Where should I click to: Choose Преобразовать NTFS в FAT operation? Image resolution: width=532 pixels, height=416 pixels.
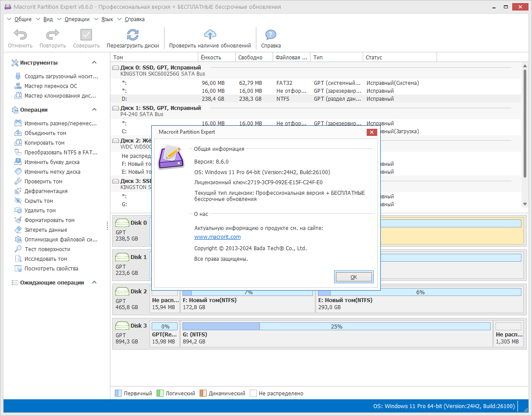pos(56,152)
